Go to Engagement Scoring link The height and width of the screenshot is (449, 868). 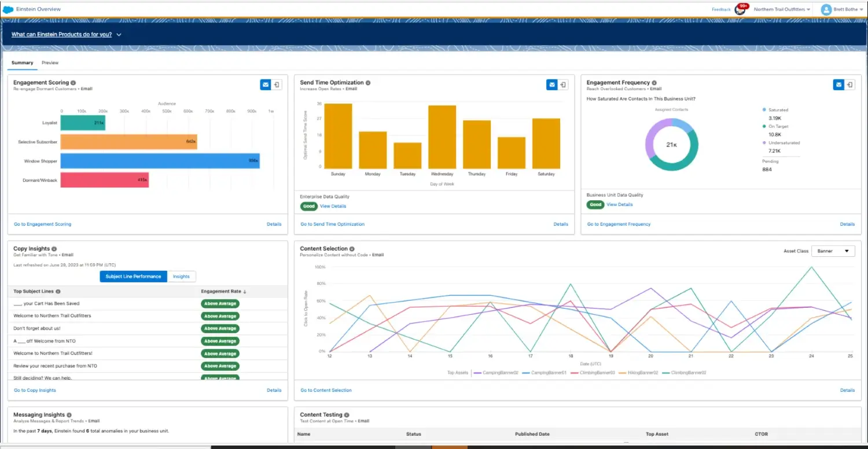[43, 224]
